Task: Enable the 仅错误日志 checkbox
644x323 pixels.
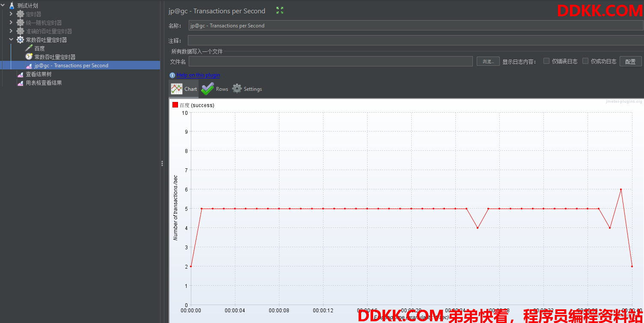Action: coord(546,61)
